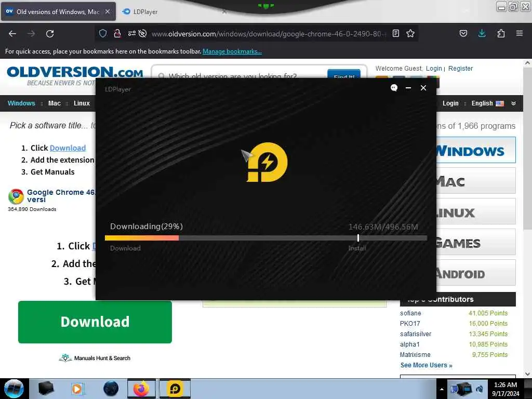Bookmark this page with the star icon
Image resolution: width=532 pixels, height=399 pixels.
410,33
